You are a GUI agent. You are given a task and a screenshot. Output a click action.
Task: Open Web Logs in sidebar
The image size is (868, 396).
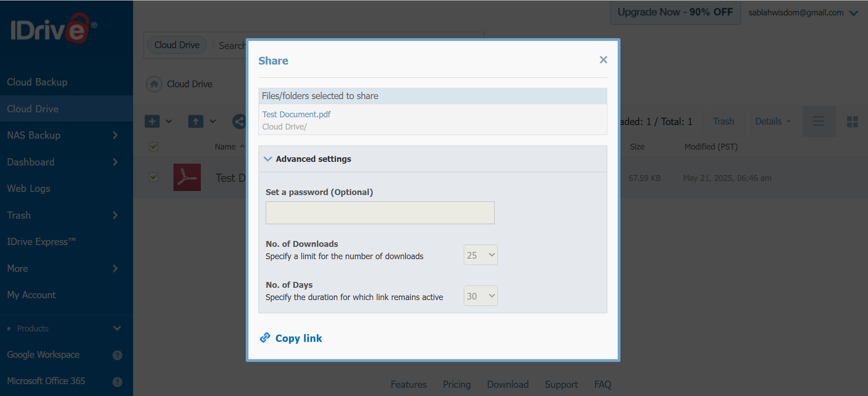pos(29,189)
